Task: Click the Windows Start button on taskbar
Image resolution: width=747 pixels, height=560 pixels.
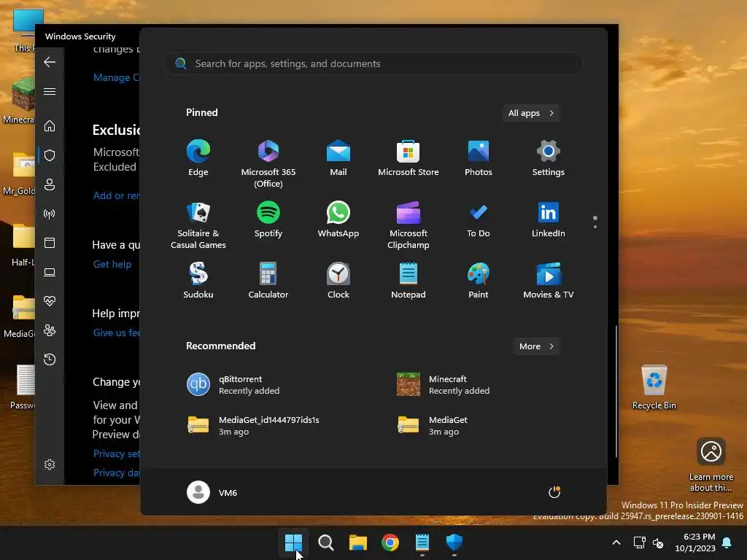Action: pos(293,542)
